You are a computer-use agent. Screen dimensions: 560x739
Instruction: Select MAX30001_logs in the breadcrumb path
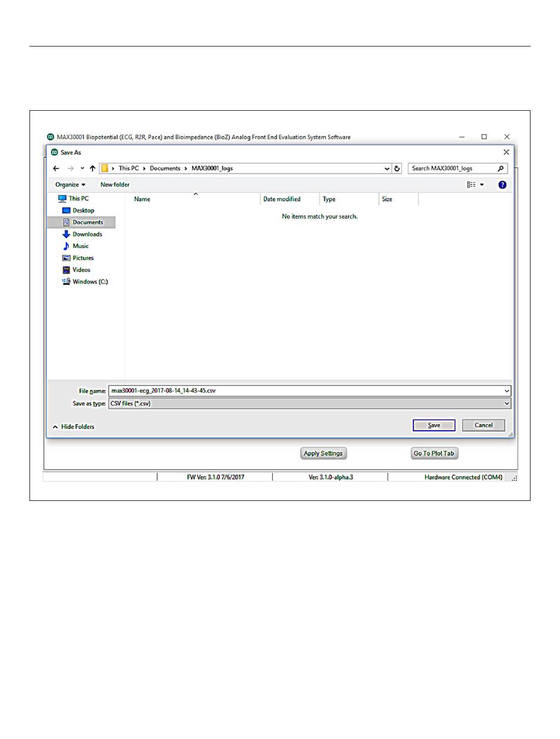212,169
